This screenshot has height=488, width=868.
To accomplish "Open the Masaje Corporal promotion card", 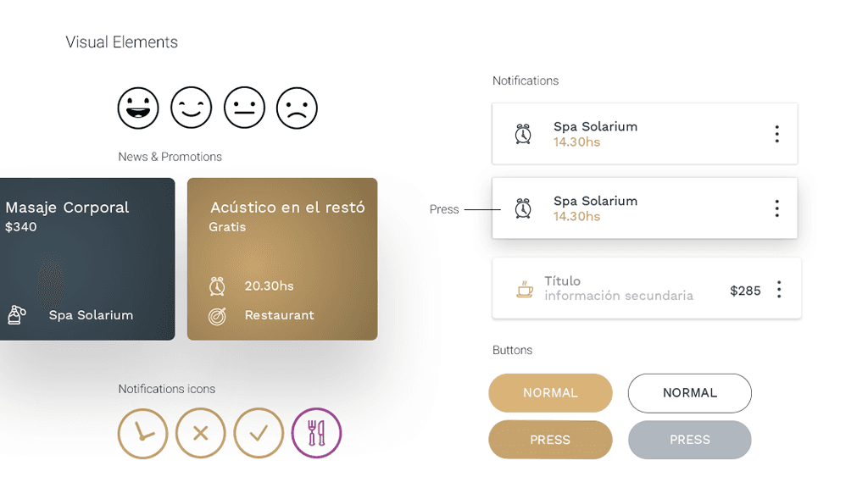I will click(x=87, y=259).
